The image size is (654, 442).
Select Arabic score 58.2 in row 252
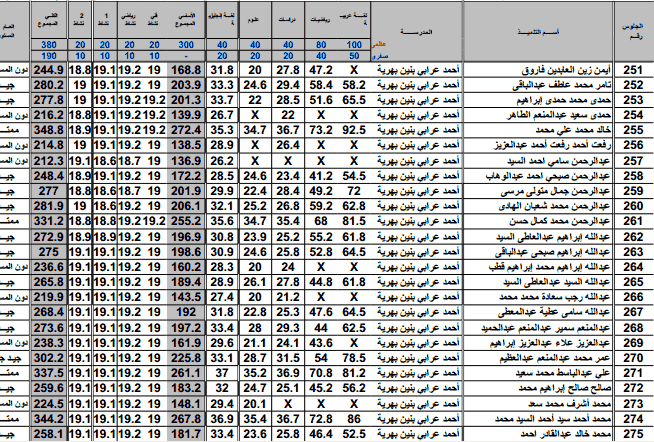coord(354,85)
